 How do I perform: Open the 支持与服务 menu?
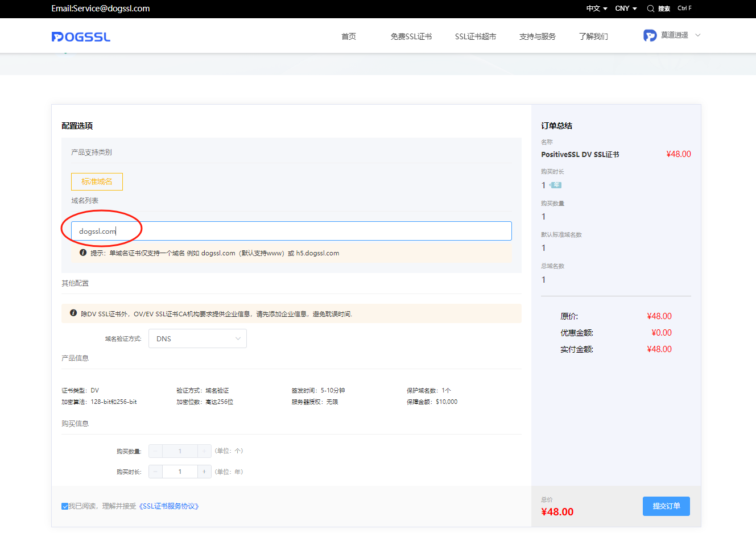(538, 36)
